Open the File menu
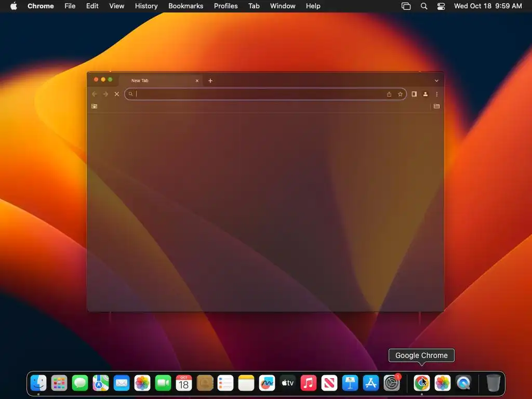The image size is (532, 399). 70,6
